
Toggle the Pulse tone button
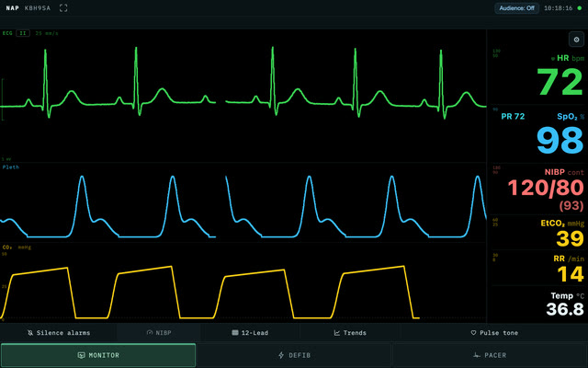(494, 333)
